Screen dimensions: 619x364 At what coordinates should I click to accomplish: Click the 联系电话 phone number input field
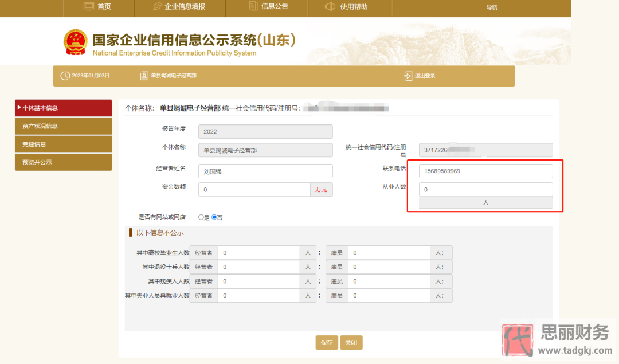[x=485, y=171]
